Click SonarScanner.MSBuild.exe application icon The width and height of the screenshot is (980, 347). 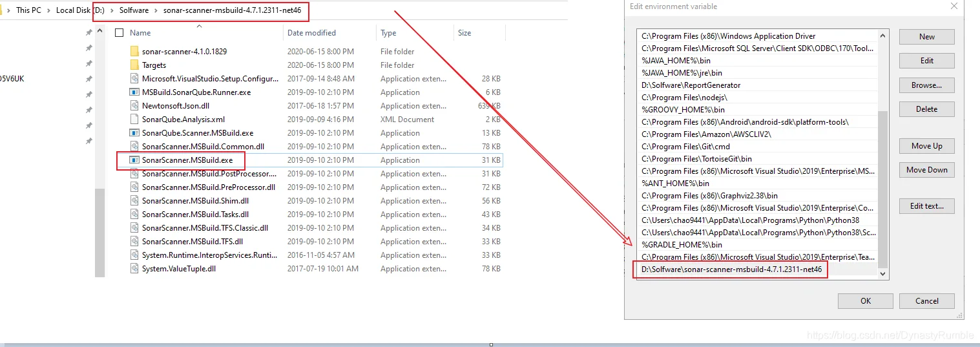[134, 160]
